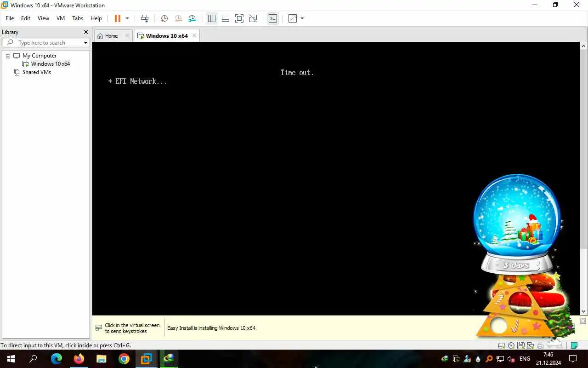
Task: Collapse the My Computer tree node
Action: tap(8, 56)
